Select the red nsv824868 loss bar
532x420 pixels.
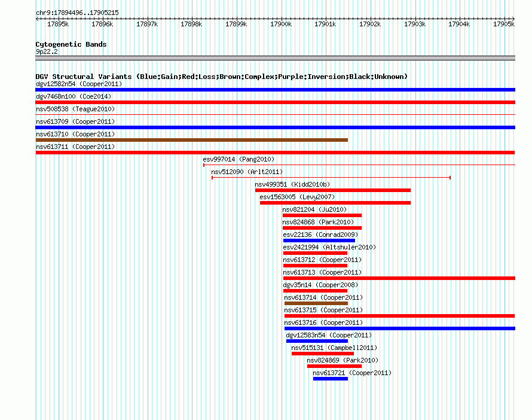click(322, 228)
